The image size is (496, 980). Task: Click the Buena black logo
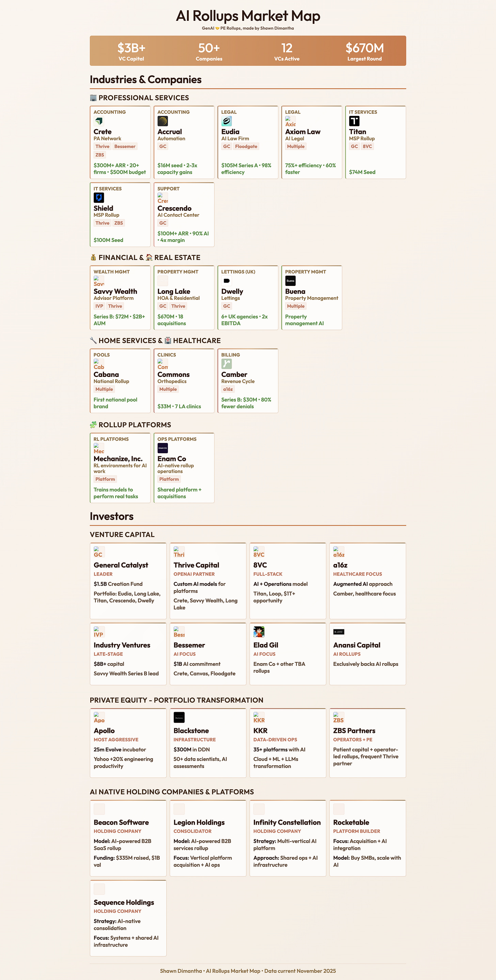click(x=291, y=281)
